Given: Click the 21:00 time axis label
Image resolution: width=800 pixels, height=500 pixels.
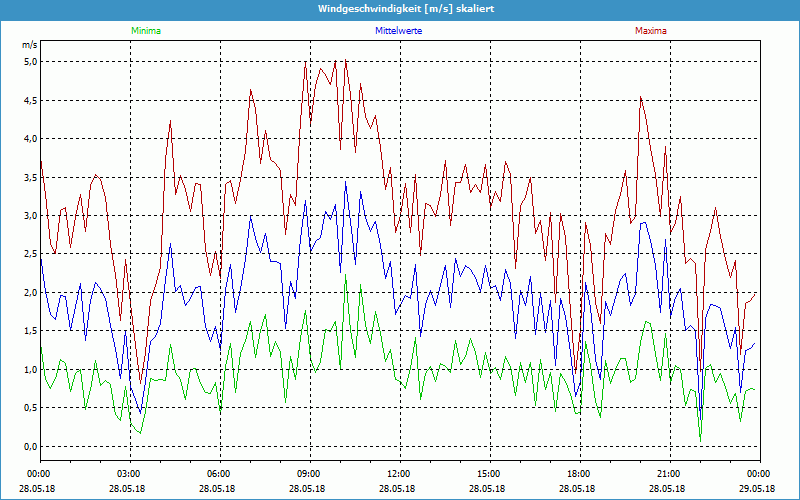Looking at the screenshot, I should (x=670, y=474).
